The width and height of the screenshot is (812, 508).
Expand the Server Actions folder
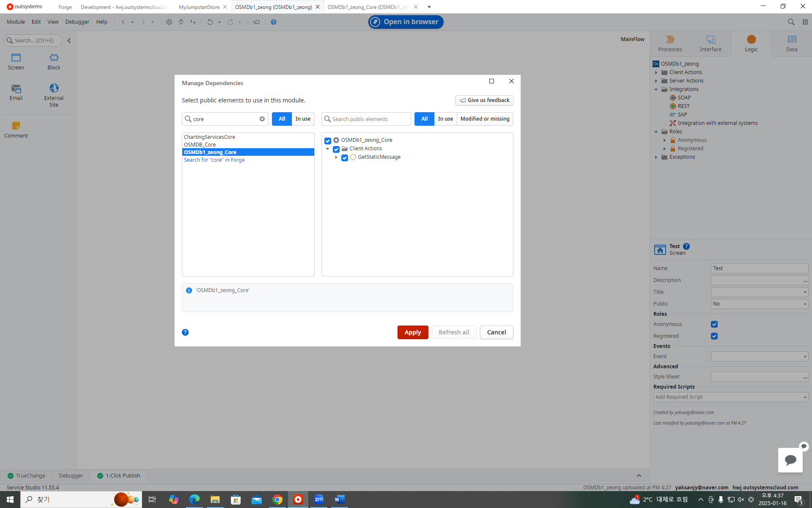pos(656,81)
